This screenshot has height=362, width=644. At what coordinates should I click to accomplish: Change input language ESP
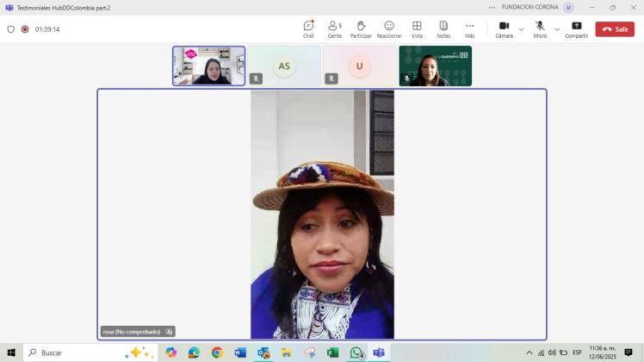(x=577, y=353)
